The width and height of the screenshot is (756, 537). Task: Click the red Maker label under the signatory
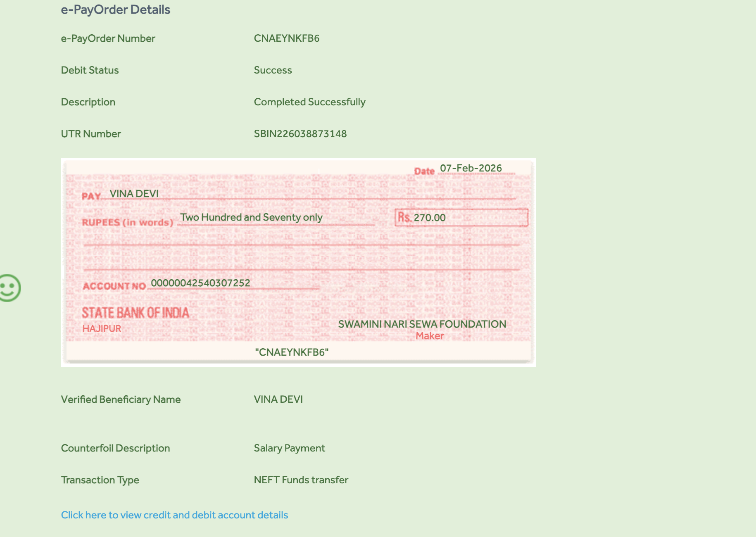(430, 336)
